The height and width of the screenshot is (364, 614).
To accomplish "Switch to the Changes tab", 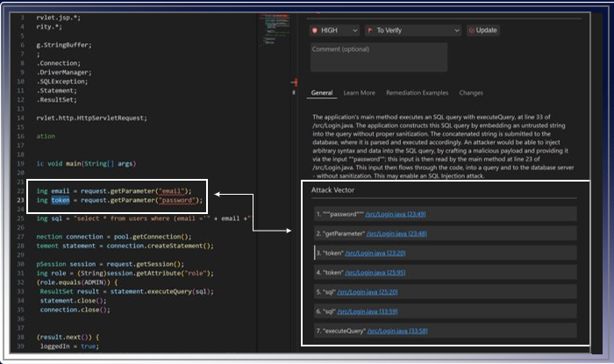I will 471,93.
